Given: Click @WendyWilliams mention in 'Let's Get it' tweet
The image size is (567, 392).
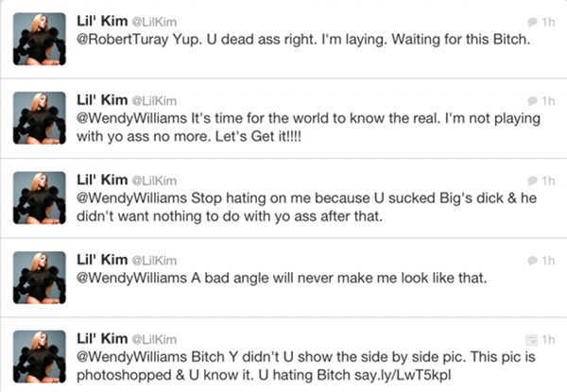Looking at the screenshot, I should [x=131, y=118].
